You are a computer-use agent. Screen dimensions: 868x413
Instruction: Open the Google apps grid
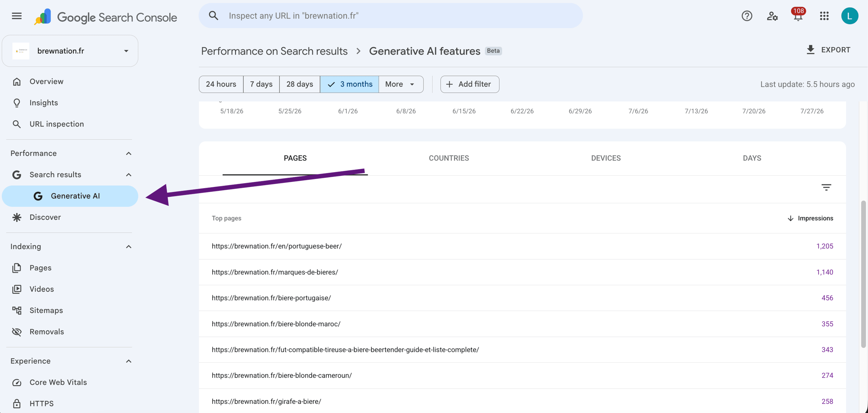point(824,16)
